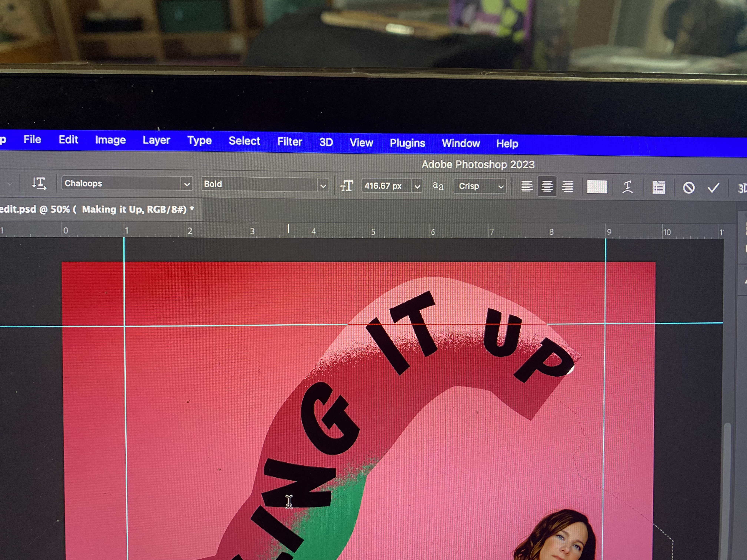Expand the font size dropdown arrow

[417, 186]
